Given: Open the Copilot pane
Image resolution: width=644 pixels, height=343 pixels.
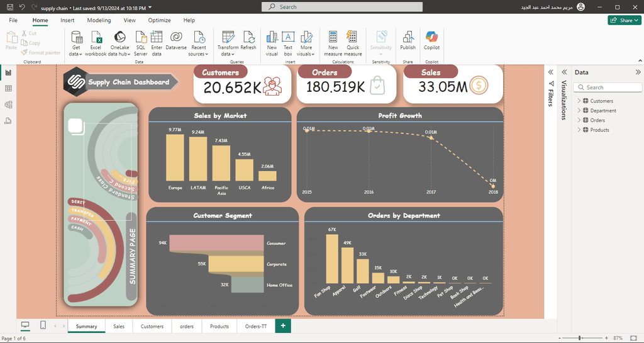Looking at the screenshot, I should coord(431,41).
